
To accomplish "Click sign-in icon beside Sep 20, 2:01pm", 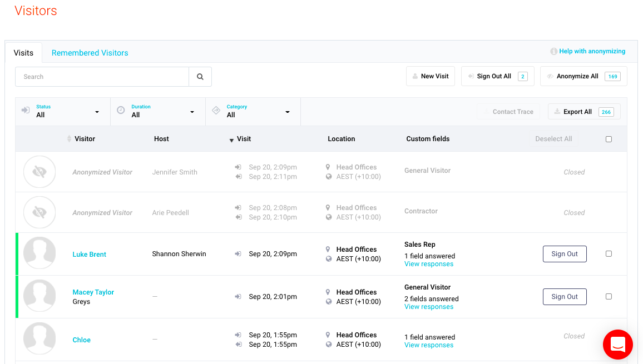I will (238, 296).
